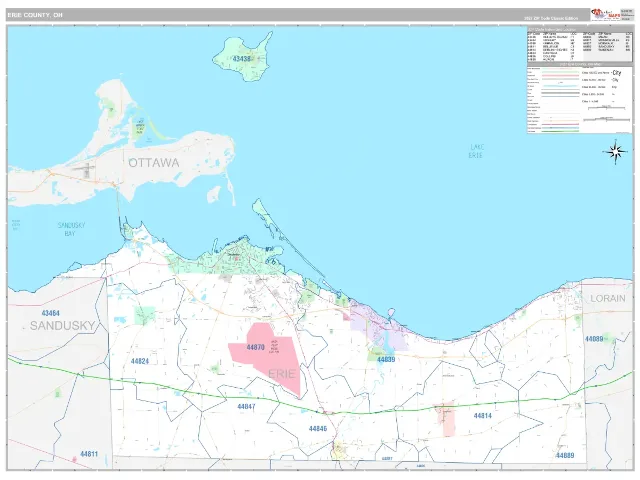Click the OTTAWA county label
This screenshot has width=640, height=480.
[154, 163]
